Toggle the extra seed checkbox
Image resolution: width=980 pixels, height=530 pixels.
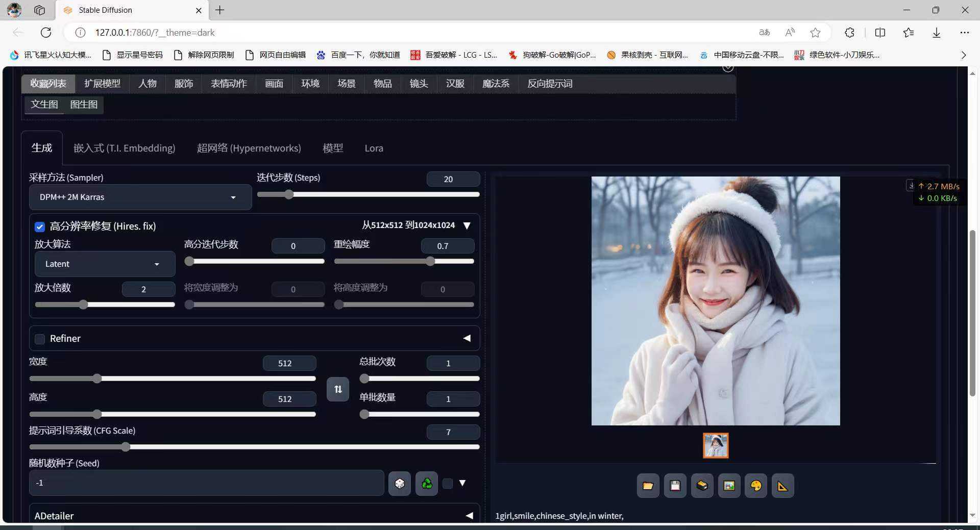click(x=448, y=484)
